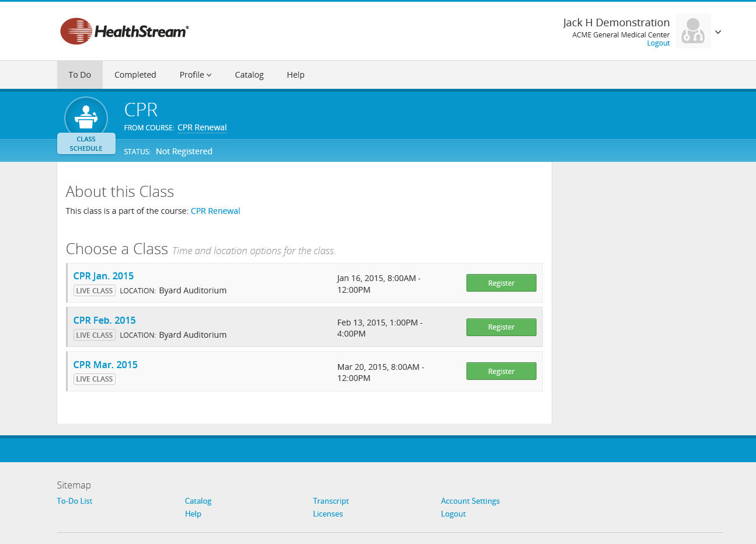Click the Help link in the sitemap
The width and height of the screenshot is (756, 544).
point(193,514)
